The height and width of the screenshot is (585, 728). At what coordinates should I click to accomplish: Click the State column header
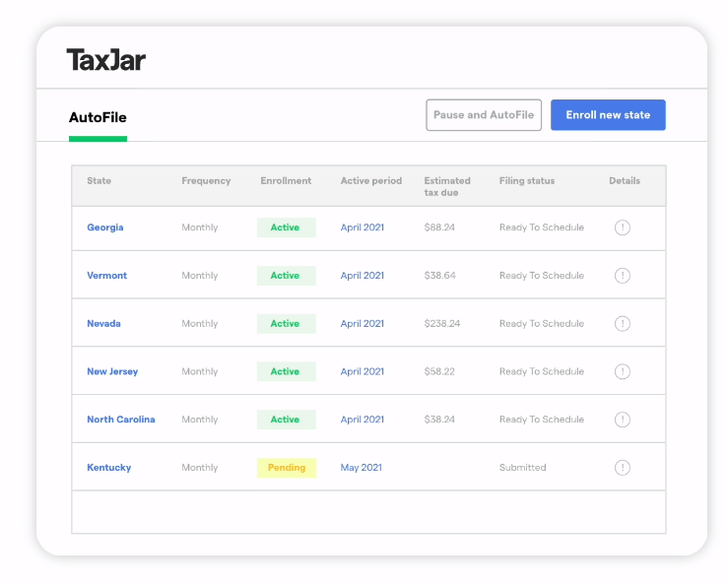point(99,180)
